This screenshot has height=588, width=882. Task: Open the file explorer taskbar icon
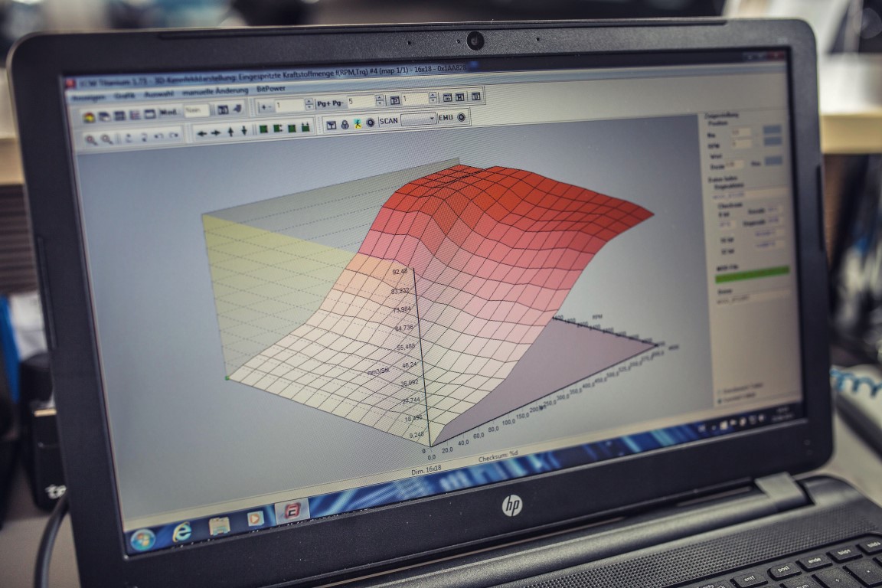click(x=220, y=525)
